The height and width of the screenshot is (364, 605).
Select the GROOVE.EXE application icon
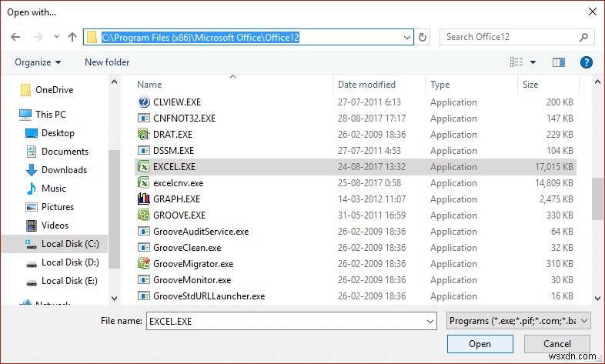(143, 215)
